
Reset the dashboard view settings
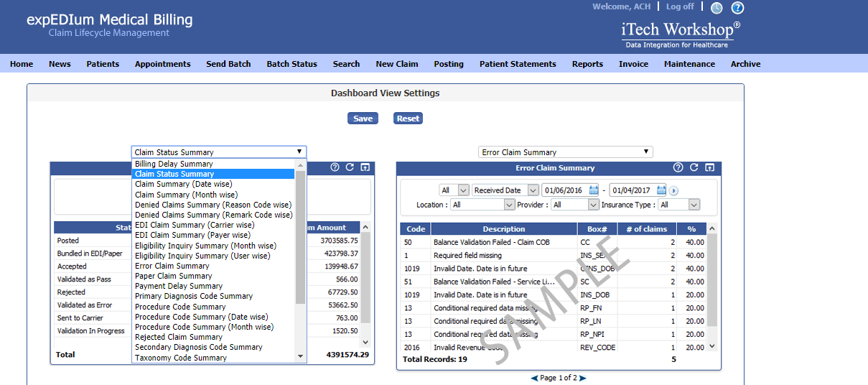coord(408,119)
